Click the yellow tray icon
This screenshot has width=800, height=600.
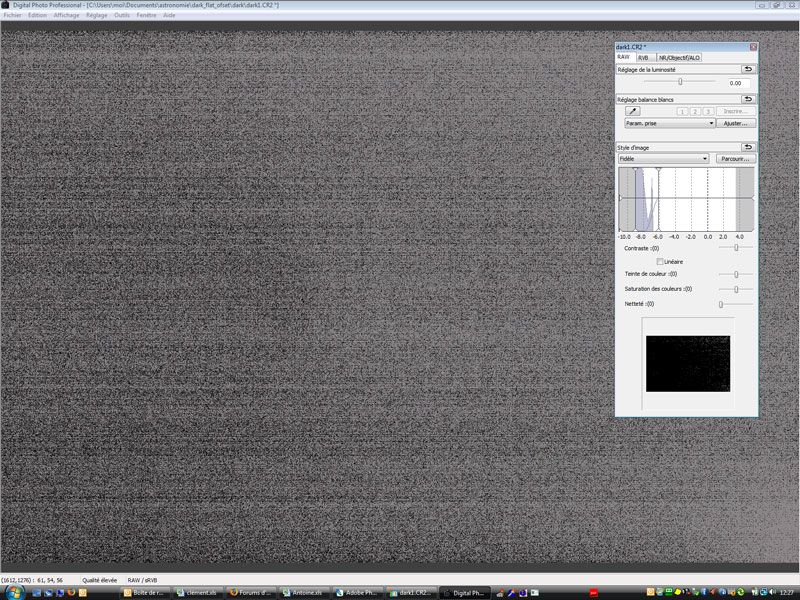pyautogui.click(x=677, y=592)
